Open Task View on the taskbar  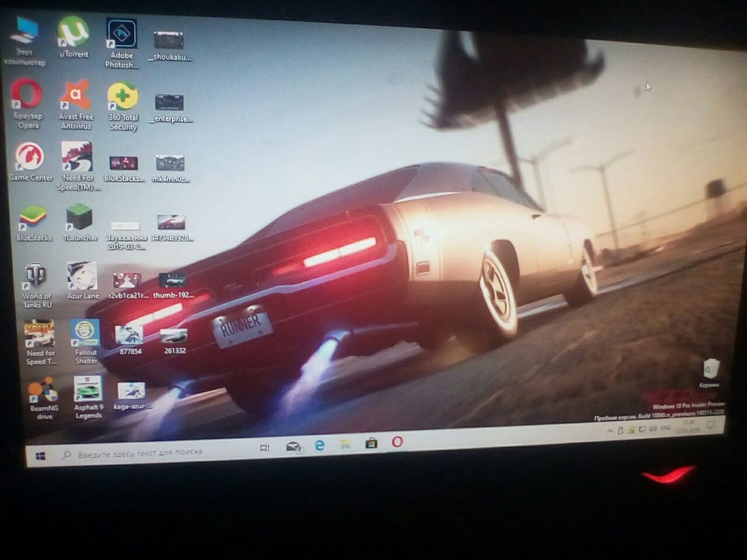pos(264,447)
